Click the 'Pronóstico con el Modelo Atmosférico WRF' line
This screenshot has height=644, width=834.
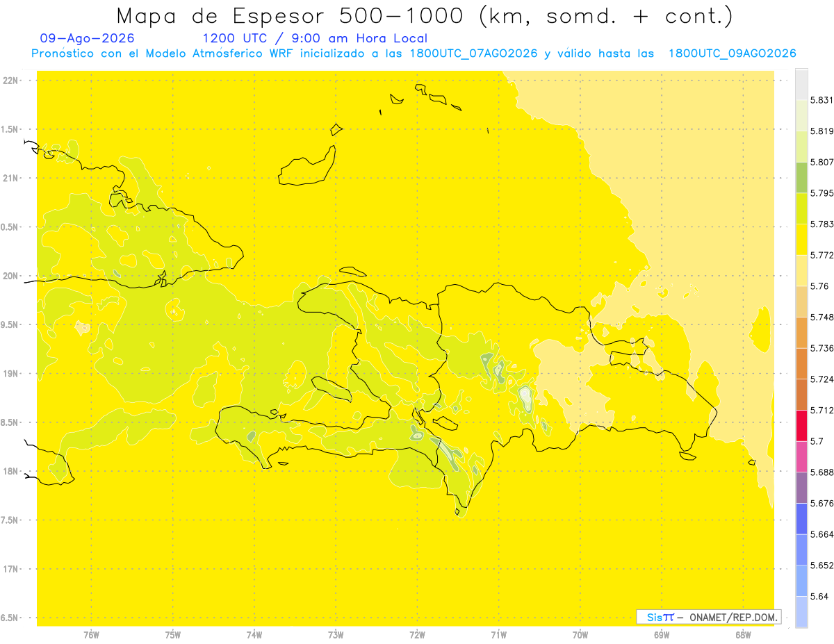(x=413, y=53)
